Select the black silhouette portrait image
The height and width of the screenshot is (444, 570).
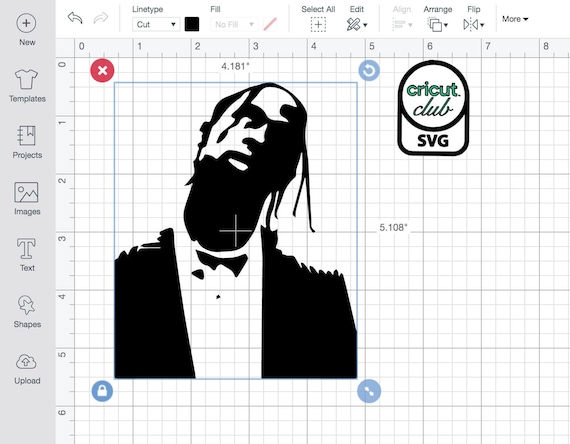(236, 231)
